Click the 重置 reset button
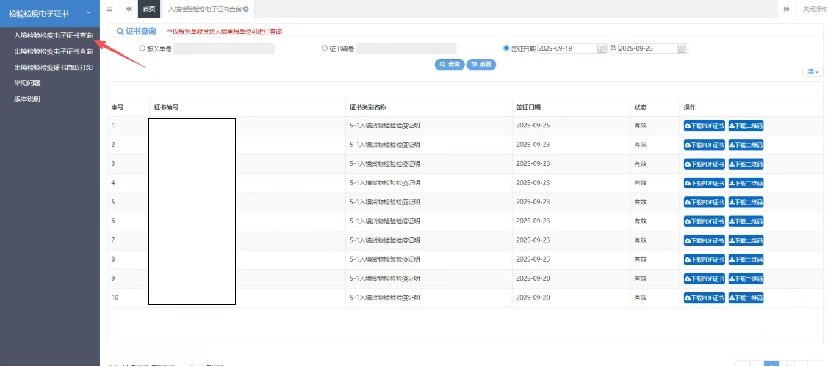This screenshot has width=829, height=367. 481,64
